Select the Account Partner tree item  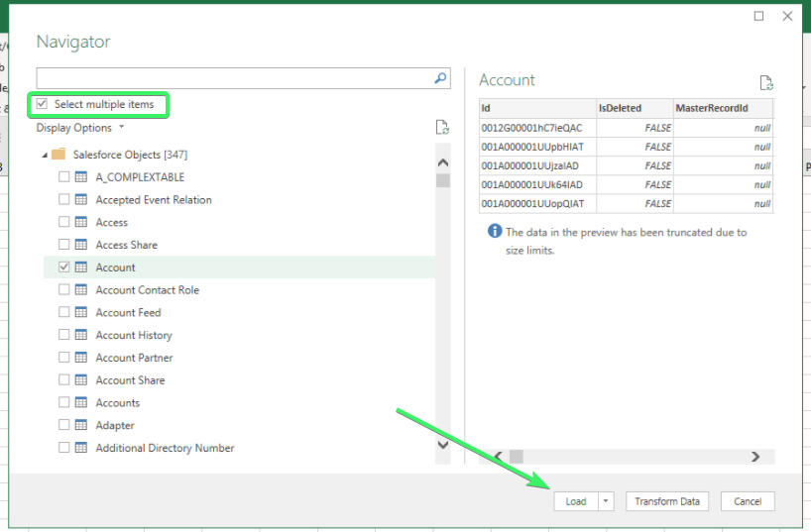[134, 358]
